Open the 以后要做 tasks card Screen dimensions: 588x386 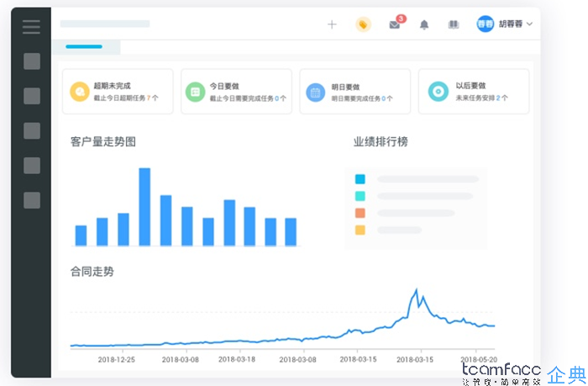(474, 91)
